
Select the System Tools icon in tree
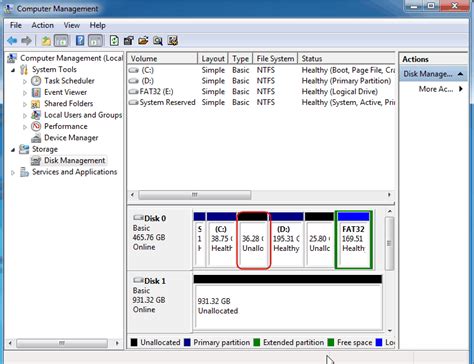pyautogui.click(x=24, y=70)
